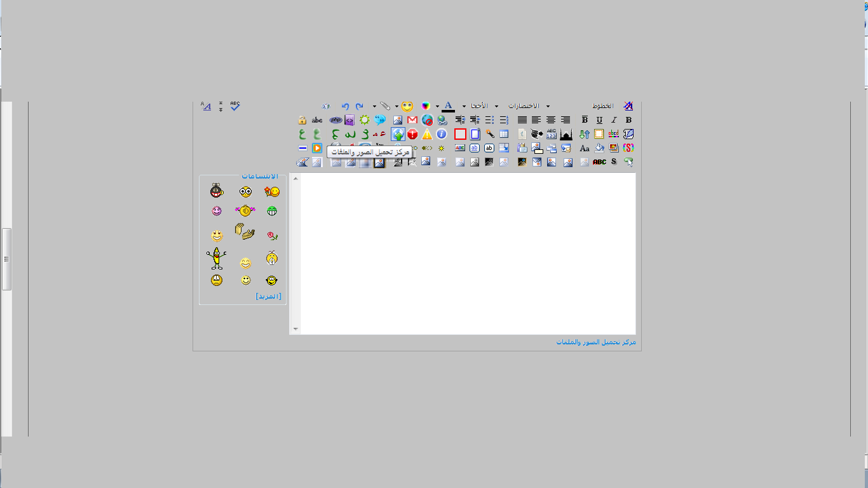Click the blue info circle icon
The image size is (868, 488).
pos(442,134)
